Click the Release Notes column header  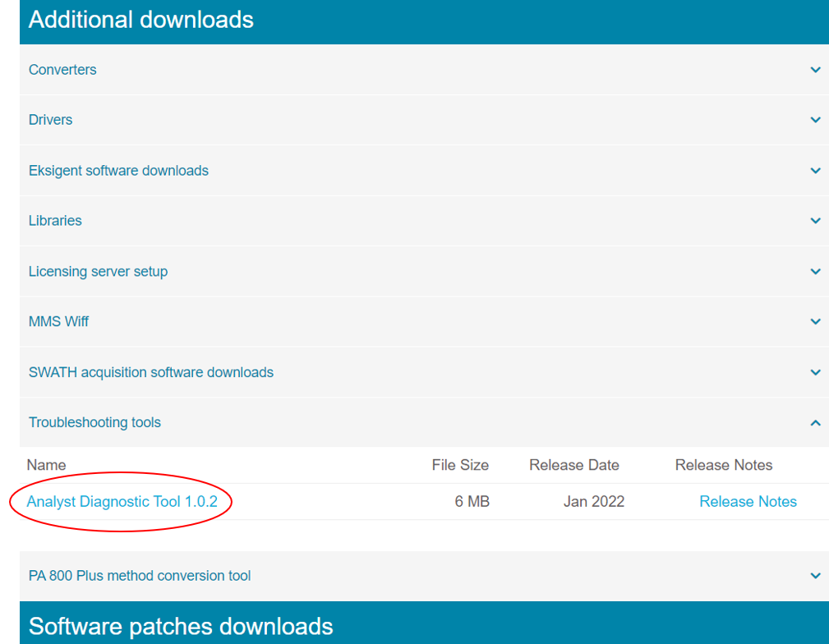pos(724,465)
